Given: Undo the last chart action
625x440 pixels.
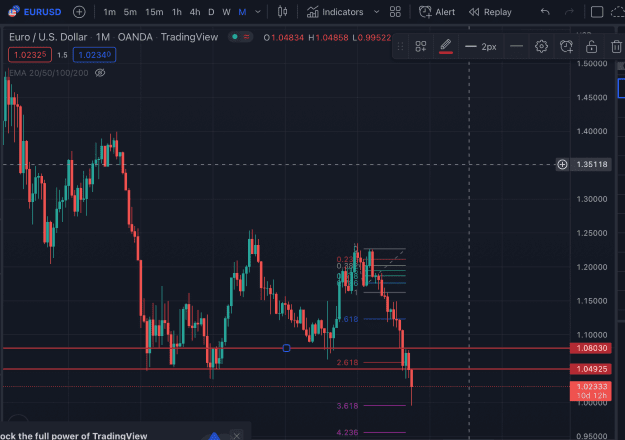Looking at the screenshot, I should (545, 12).
